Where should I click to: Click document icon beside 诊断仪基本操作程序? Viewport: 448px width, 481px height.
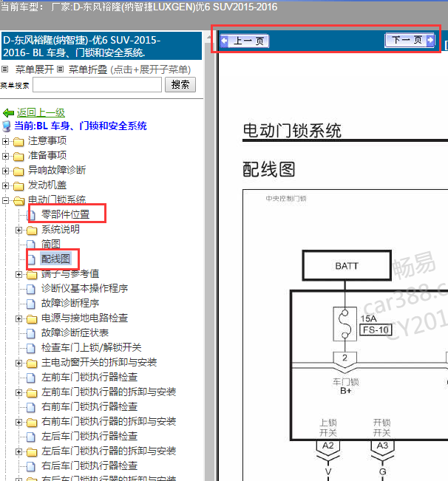[31, 289]
